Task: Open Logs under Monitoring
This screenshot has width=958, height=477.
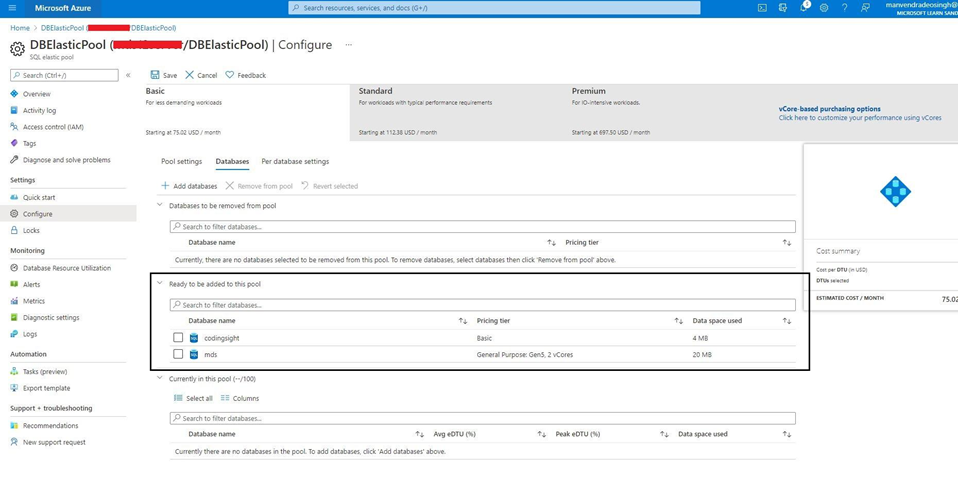Action: pos(30,334)
